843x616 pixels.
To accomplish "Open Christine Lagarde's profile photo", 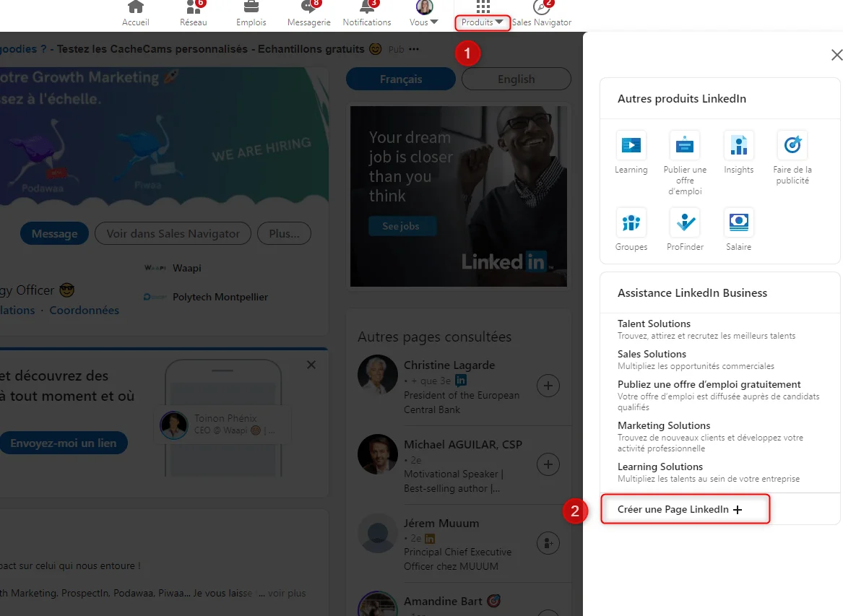I will (x=377, y=375).
